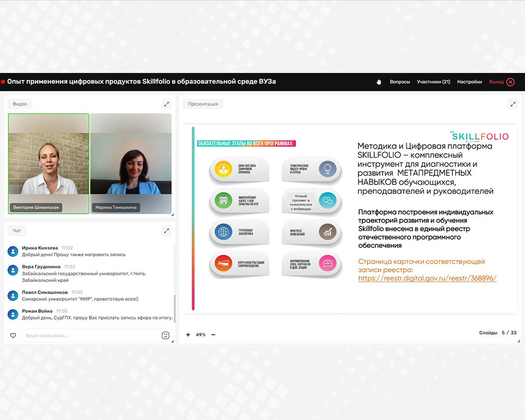525x420 pixels.
Task: Click the red recording indicator dot
Action: tap(3, 82)
